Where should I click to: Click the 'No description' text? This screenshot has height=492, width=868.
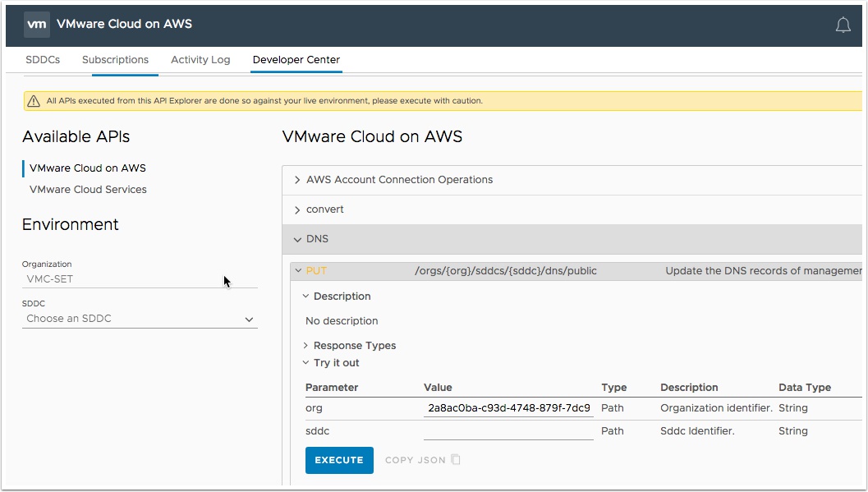[342, 321]
